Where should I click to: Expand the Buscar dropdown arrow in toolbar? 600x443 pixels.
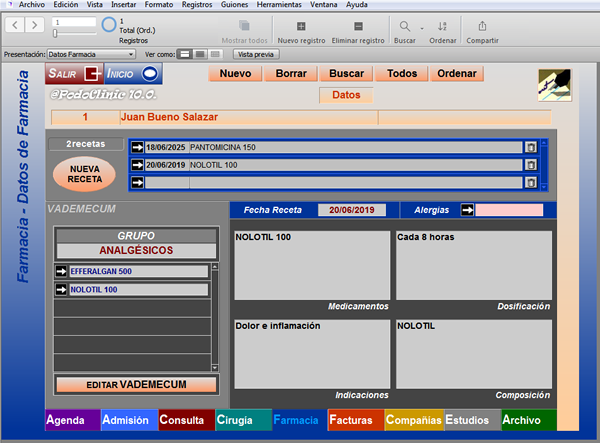[422, 28]
